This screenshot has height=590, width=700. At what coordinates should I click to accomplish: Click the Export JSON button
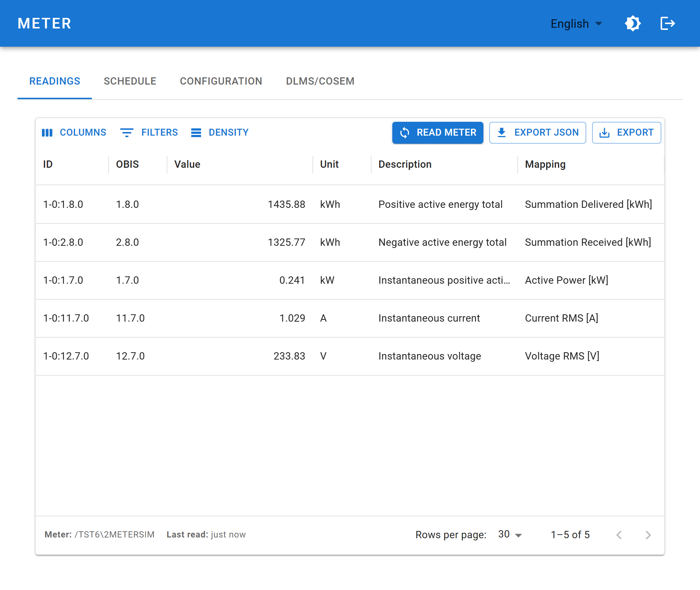pos(538,133)
